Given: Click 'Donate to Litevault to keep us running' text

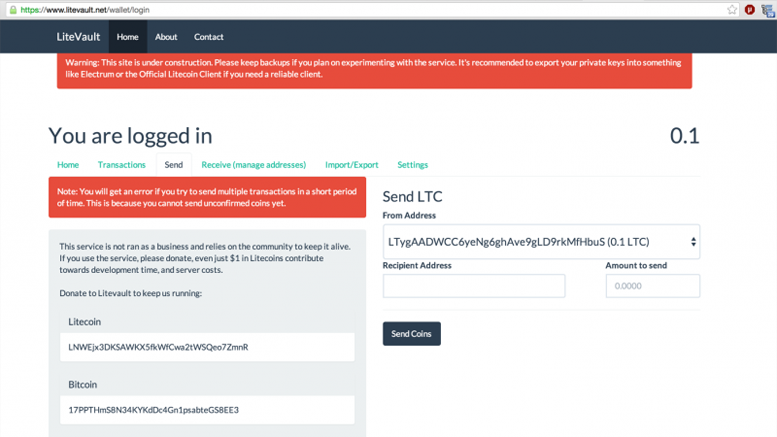Looking at the screenshot, I should pyautogui.click(x=130, y=293).
